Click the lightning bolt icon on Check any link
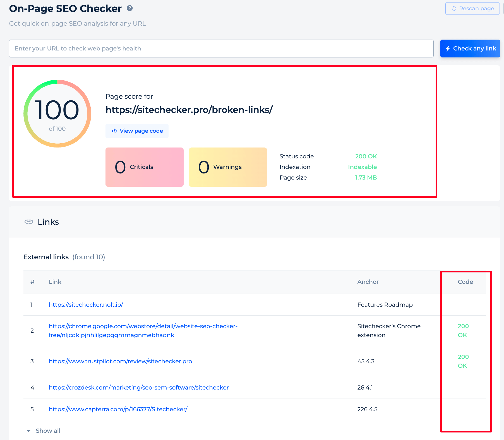This screenshot has width=504, height=440. click(x=448, y=48)
